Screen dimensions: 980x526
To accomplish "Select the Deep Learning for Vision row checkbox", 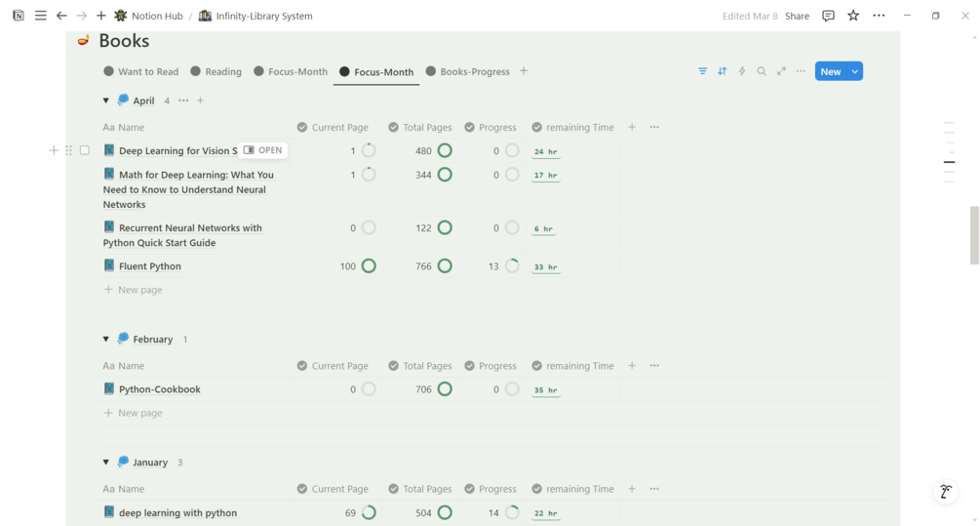I will (85, 150).
